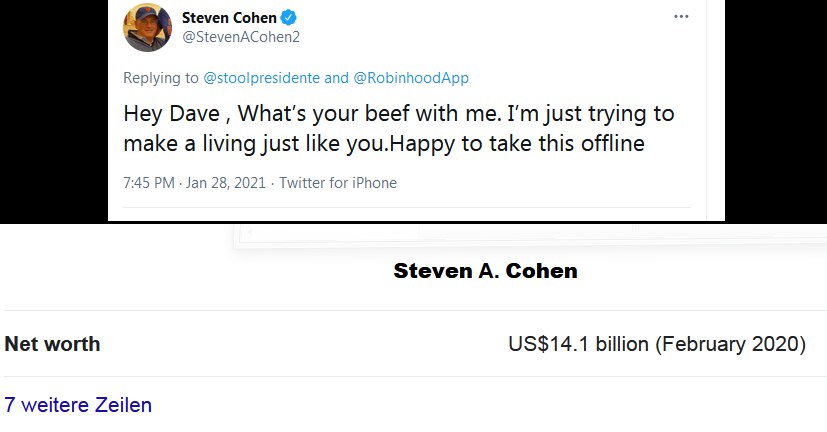This screenshot has width=827, height=432.
Task: Click the "Happy to take this offline" text
Action: (x=516, y=143)
